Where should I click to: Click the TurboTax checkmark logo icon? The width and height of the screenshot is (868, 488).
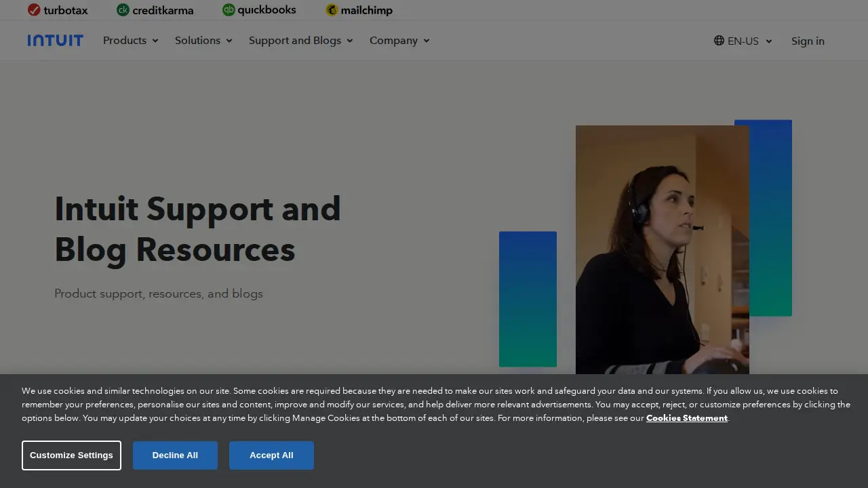[34, 9]
